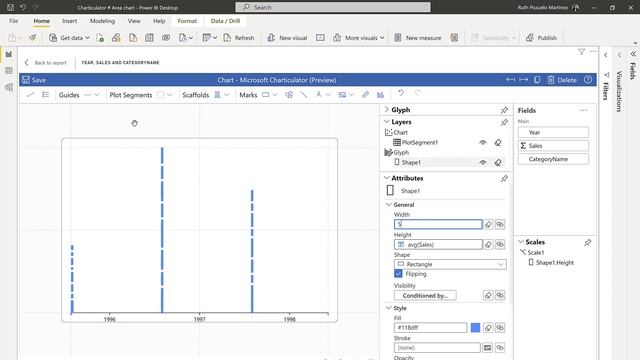Screen dimensions: 640x360
Task: Open the Charticulator help icon
Action: coord(588,80)
